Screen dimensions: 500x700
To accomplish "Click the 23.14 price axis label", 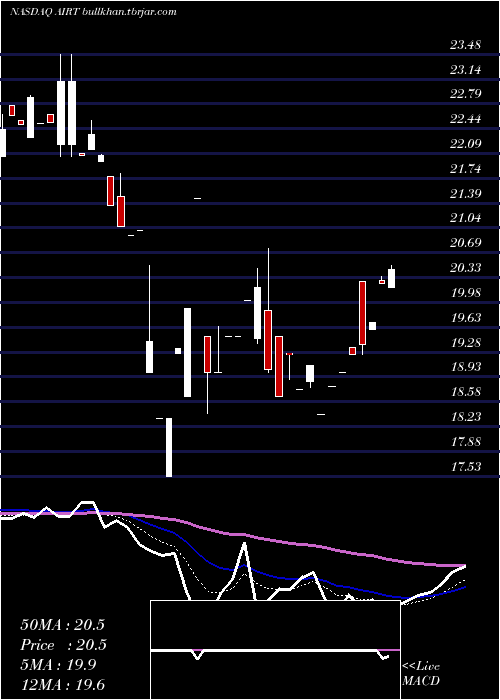I will pyautogui.click(x=466, y=70).
